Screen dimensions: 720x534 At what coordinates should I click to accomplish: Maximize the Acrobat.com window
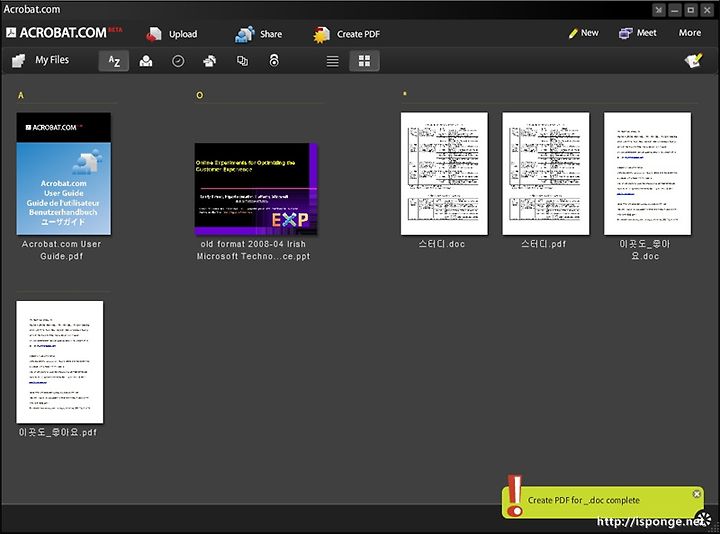point(691,10)
